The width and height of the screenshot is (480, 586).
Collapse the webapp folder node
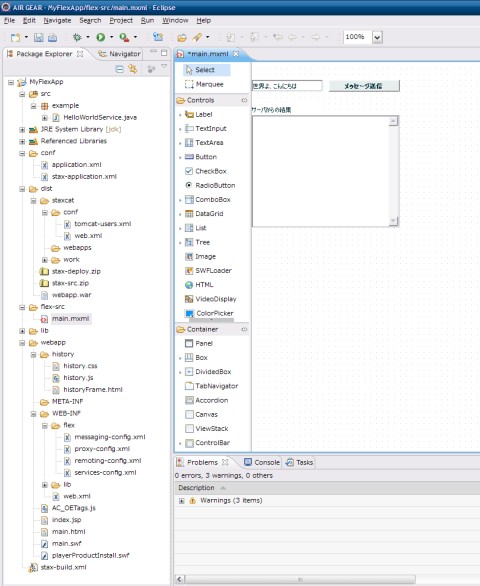[22, 343]
